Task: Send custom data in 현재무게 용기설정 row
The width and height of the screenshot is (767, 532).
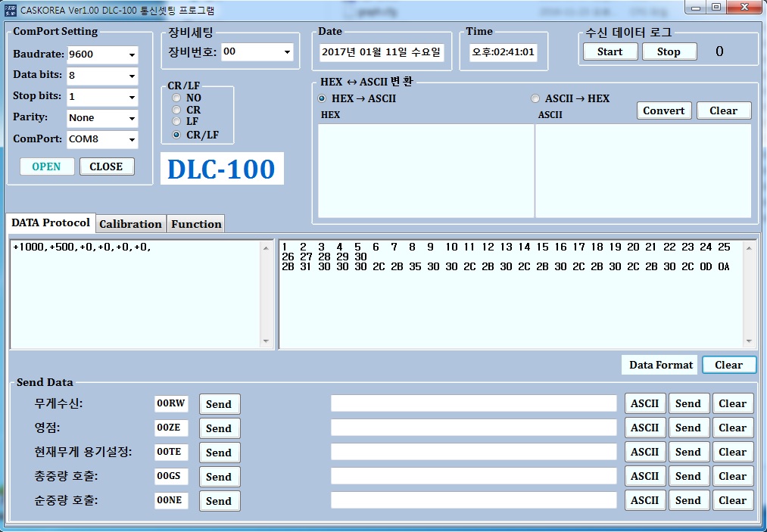Action: click(x=689, y=453)
